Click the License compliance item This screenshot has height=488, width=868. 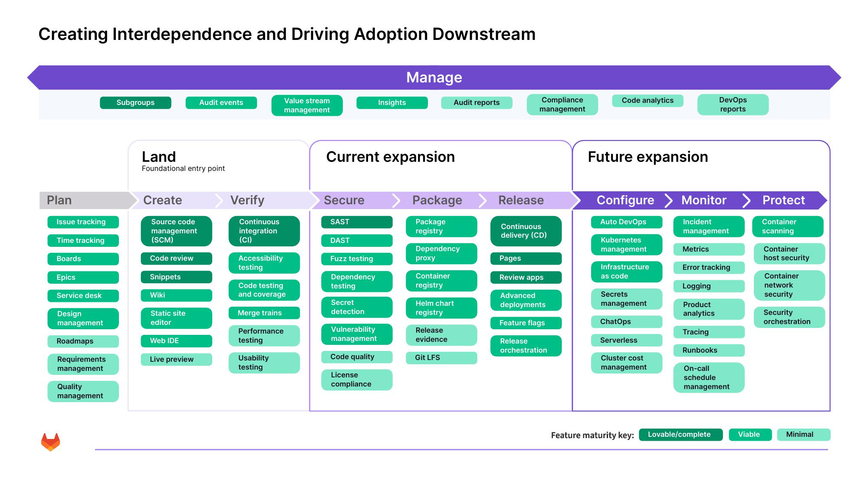[357, 380]
